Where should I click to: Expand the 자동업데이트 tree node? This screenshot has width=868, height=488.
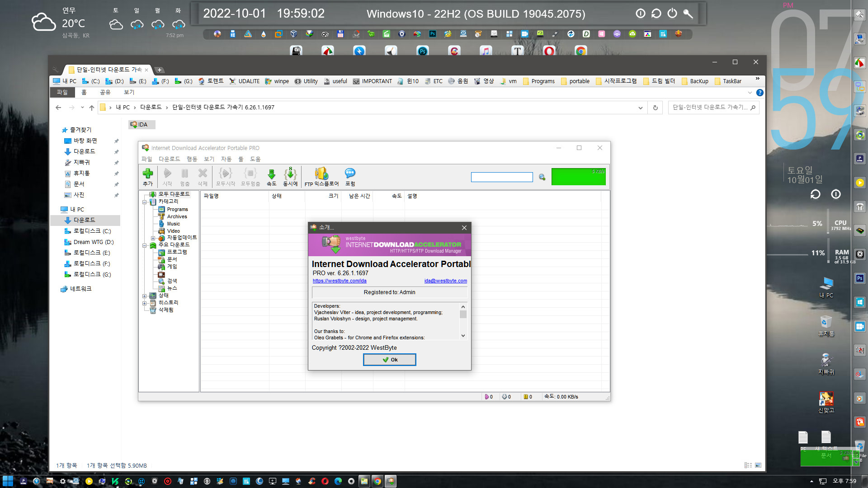[x=153, y=238]
